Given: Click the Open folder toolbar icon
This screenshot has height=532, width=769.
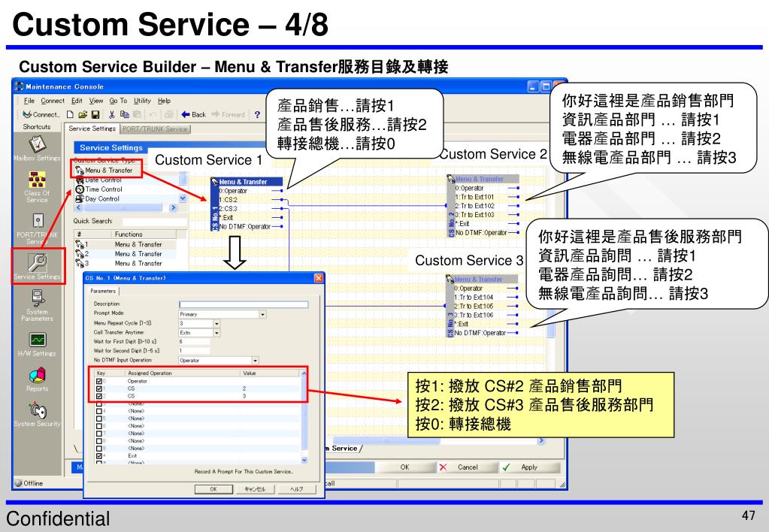Looking at the screenshot, I should (x=83, y=114).
